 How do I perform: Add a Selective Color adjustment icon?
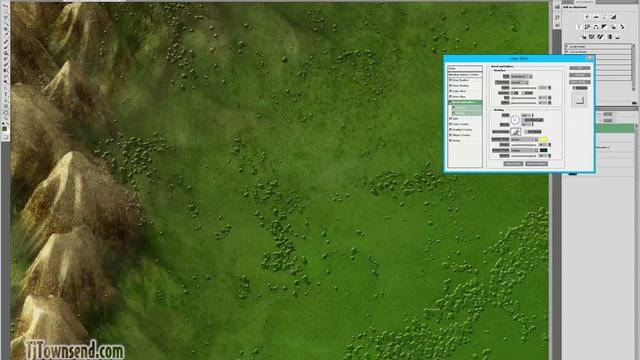coord(618,37)
